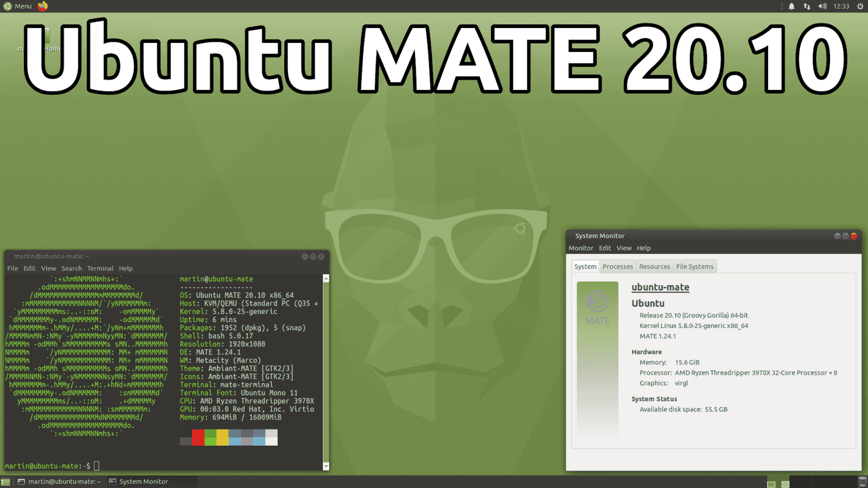The height and width of the screenshot is (488, 868).
Task: Minimize the System Monitor window
Action: click(x=837, y=236)
